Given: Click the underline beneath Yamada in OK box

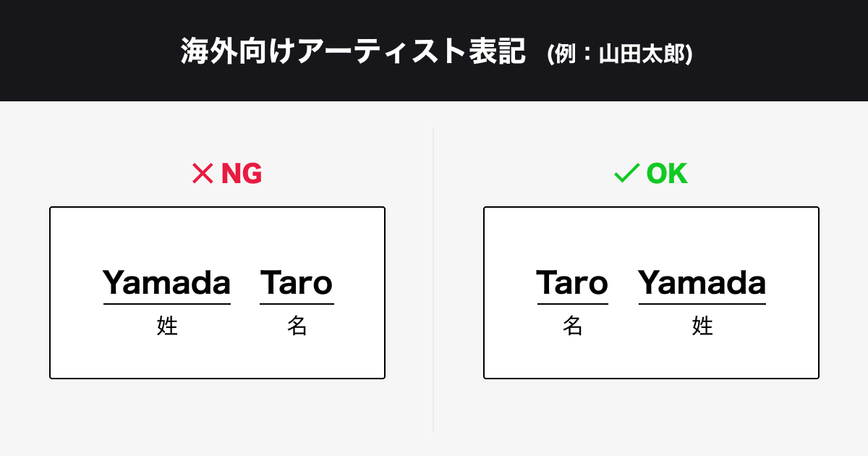Looking at the screenshot, I should click(702, 304).
